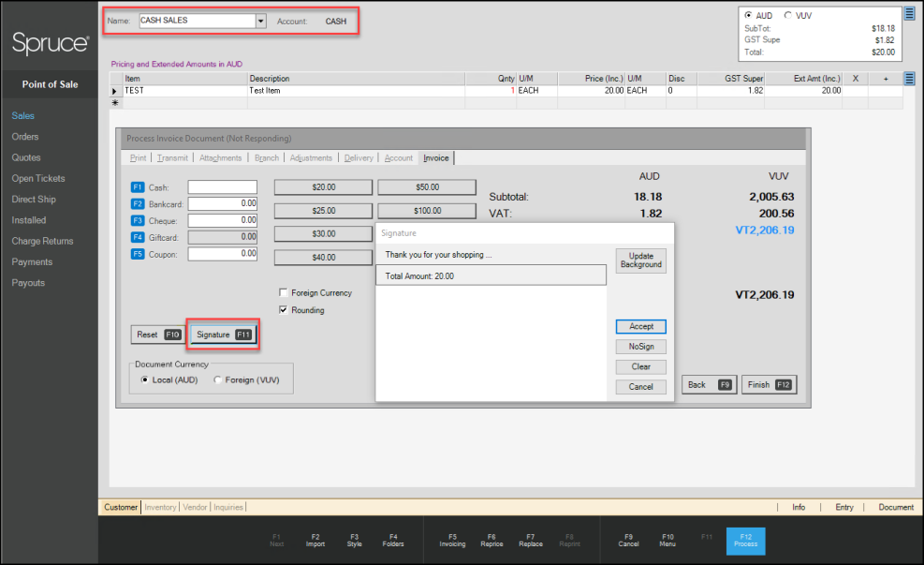Screen dimensions: 924x565
Task: Select Local (AUD) document currency
Action: 144,379
